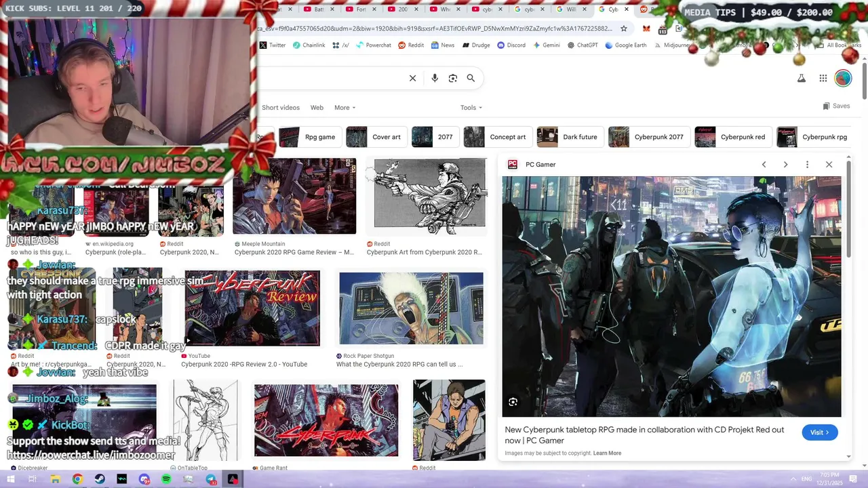Open New Cyberpunk tabletop RPG title link

coord(644,434)
